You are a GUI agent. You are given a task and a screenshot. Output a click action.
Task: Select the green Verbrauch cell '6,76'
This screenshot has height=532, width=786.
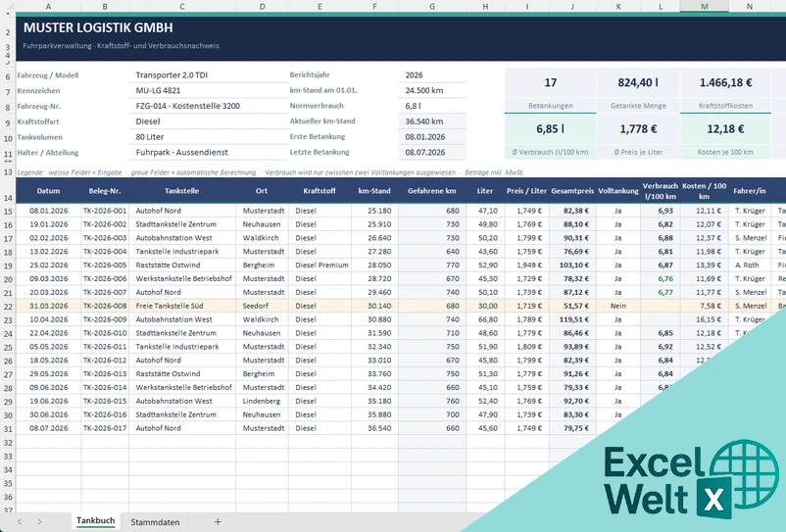661,278
